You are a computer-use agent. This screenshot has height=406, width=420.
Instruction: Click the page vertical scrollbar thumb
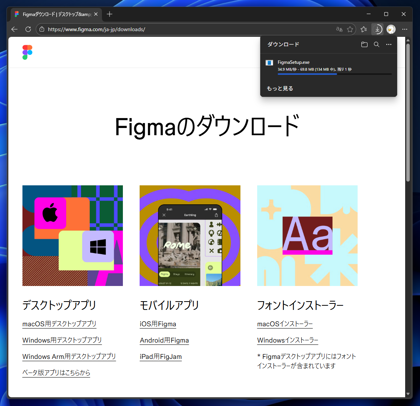408,112
